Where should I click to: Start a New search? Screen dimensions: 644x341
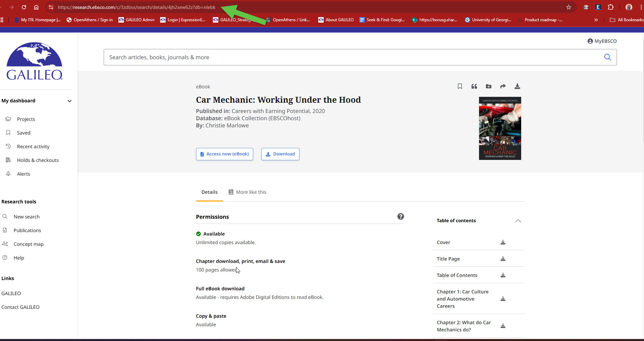[26, 217]
